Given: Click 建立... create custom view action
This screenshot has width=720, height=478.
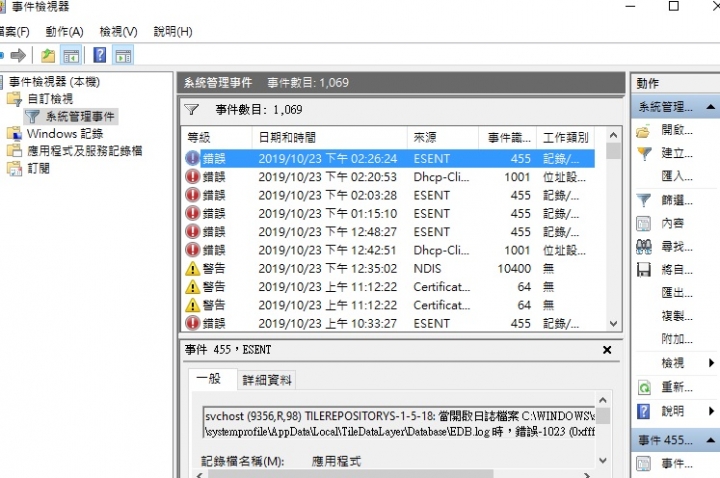Looking at the screenshot, I should (x=677, y=153).
